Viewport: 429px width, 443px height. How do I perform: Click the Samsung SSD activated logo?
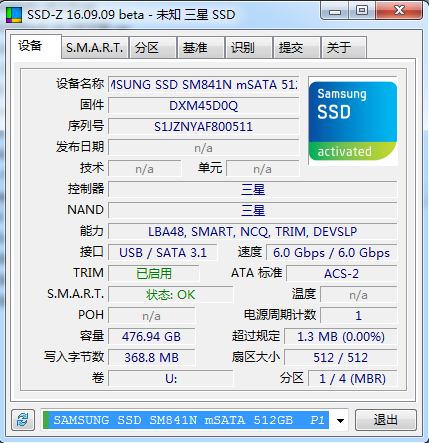[353, 121]
